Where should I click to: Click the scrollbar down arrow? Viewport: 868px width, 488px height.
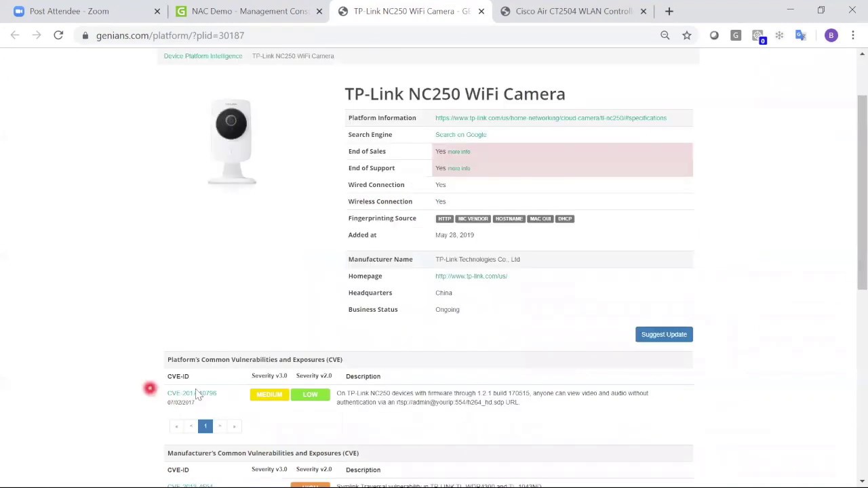[862, 481]
